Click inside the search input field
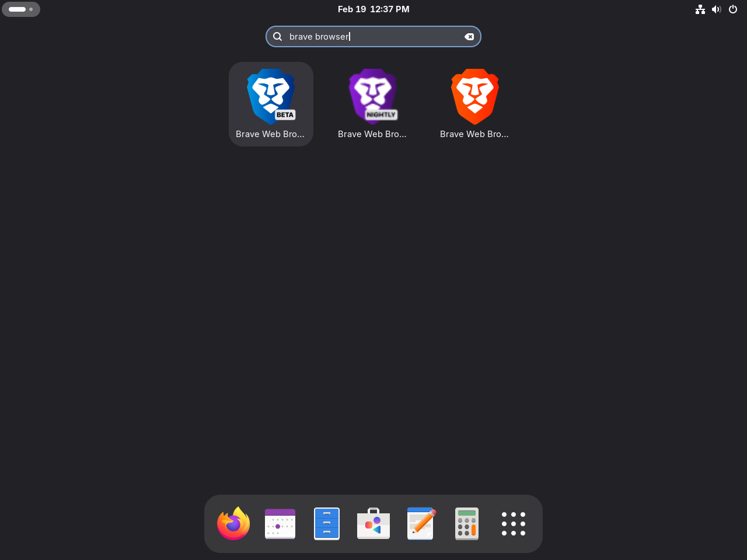The image size is (747, 560). [373, 36]
